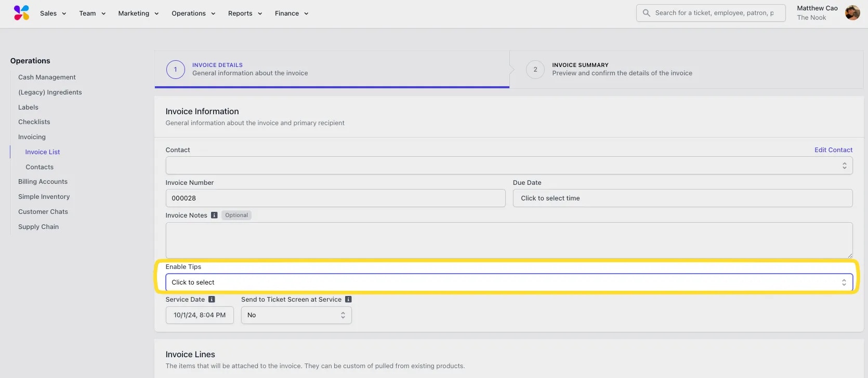Click the colorful app logo icon
The height and width of the screenshot is (378, 868).
pos(21,13)
